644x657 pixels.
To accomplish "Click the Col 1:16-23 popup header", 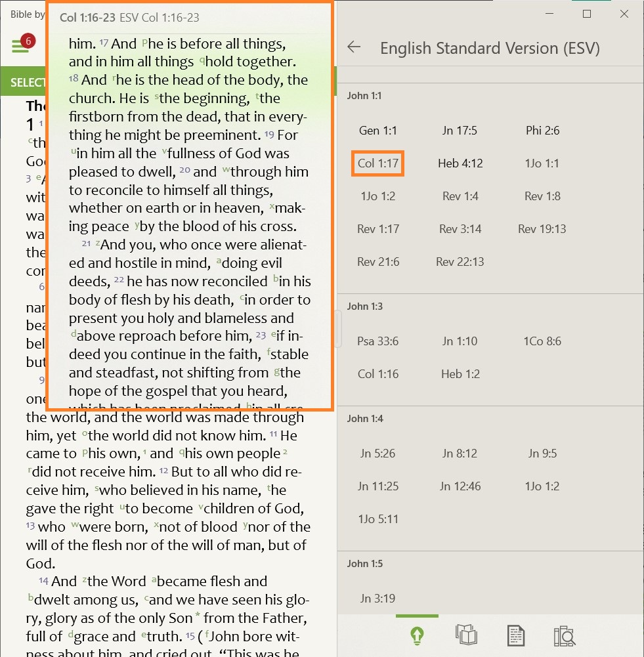I will coord(129,18).
